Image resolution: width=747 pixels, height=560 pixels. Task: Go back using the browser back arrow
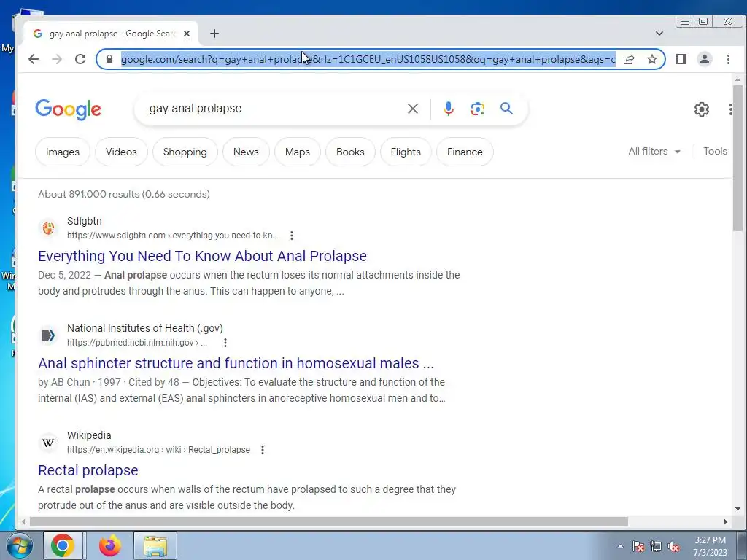point(34,59)
